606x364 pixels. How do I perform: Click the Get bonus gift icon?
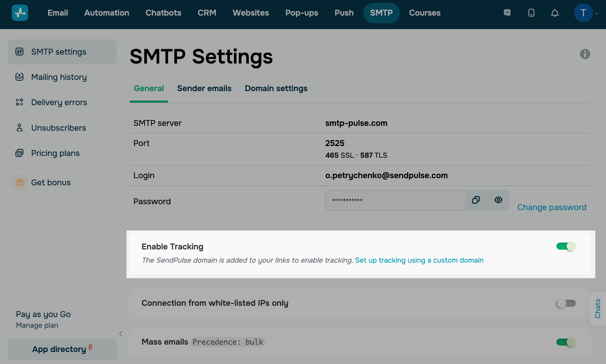click(20, 183)
